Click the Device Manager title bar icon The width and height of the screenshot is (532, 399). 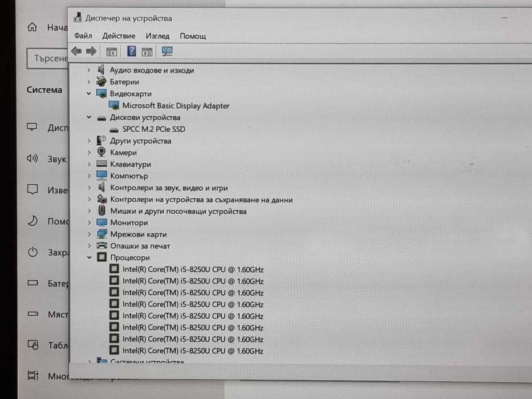point(78,17)
